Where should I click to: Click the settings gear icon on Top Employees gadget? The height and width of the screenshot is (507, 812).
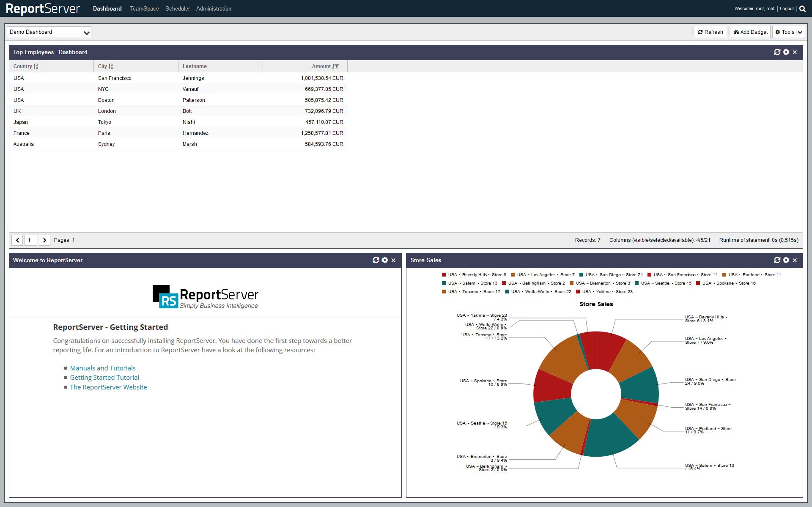pos(786,52)
